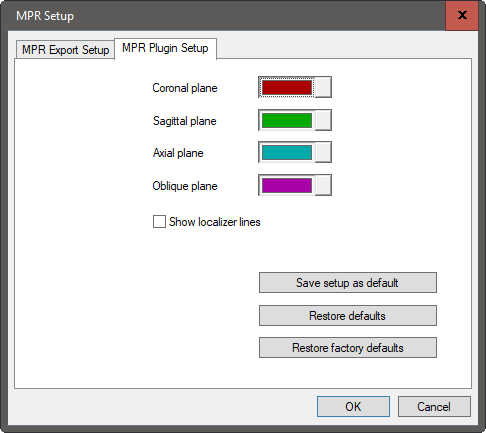Click the Coronal plane label text
The image size is (486, 433).
tap(185, 88)
